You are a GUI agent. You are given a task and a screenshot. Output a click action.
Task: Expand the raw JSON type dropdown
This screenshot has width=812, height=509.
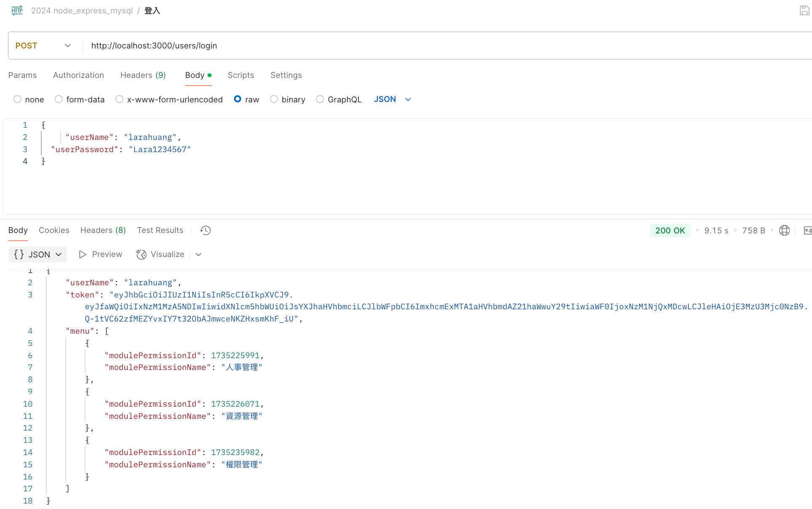pos(408,99)
